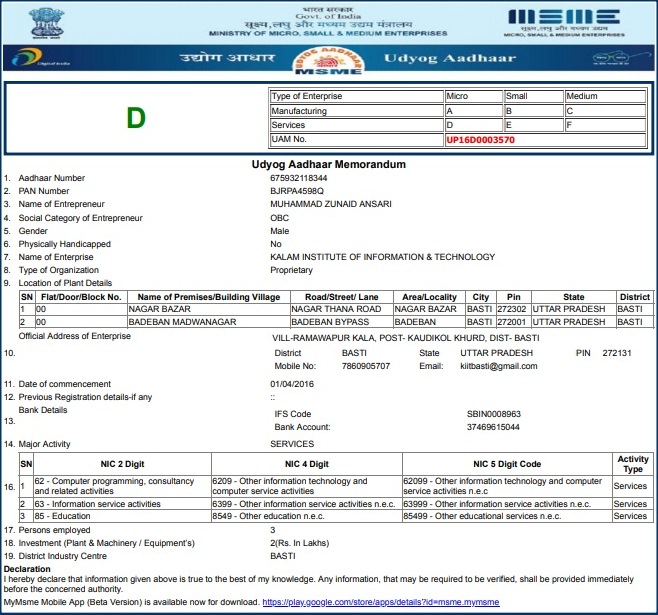The image size is (658, 615).
Task: Click the PAN Number value BJRPA4598Q
Action: 297,190
